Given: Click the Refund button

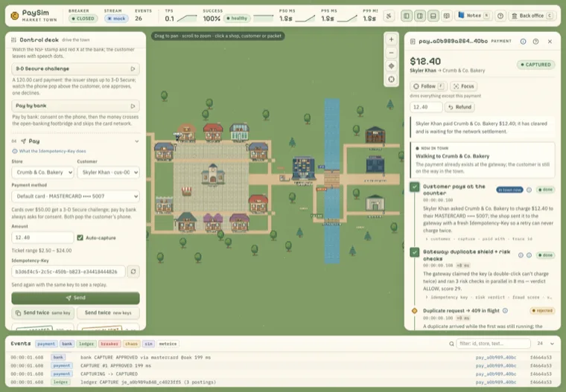Looking at the screenshot, I should pyautogui.click(x=460, y=107).
